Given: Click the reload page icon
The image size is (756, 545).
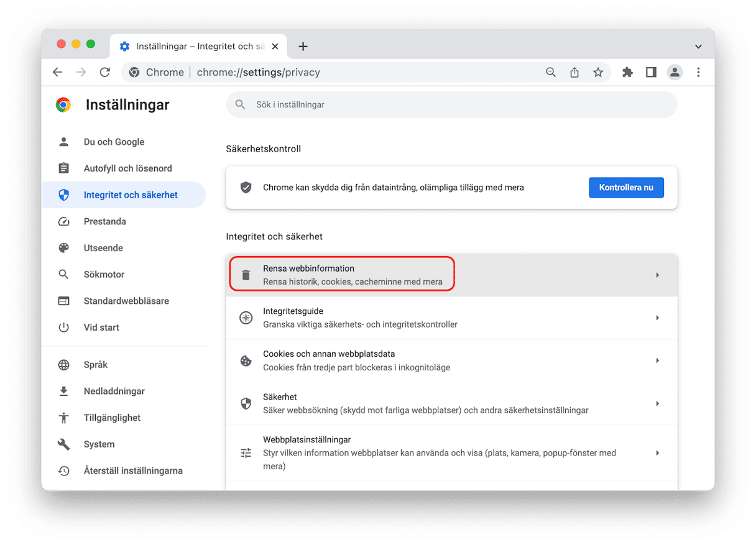Looking at the screenshot, I should (x=105, y=72).
